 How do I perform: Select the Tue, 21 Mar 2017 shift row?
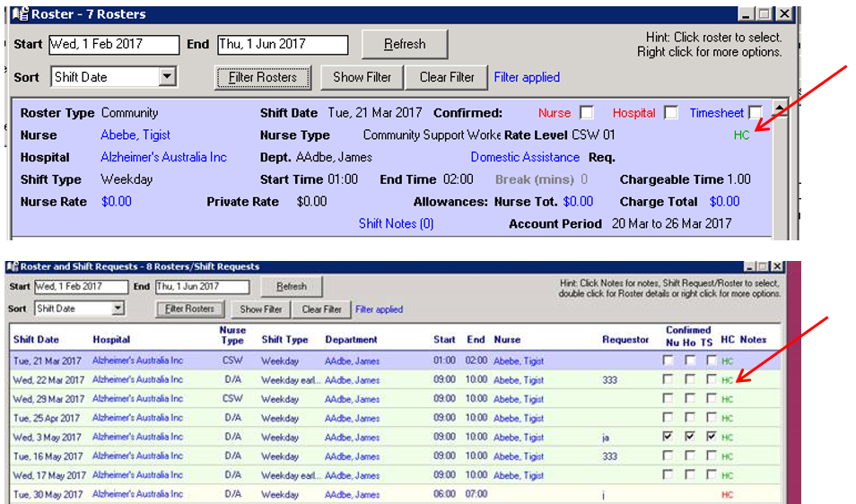(396, 361)
